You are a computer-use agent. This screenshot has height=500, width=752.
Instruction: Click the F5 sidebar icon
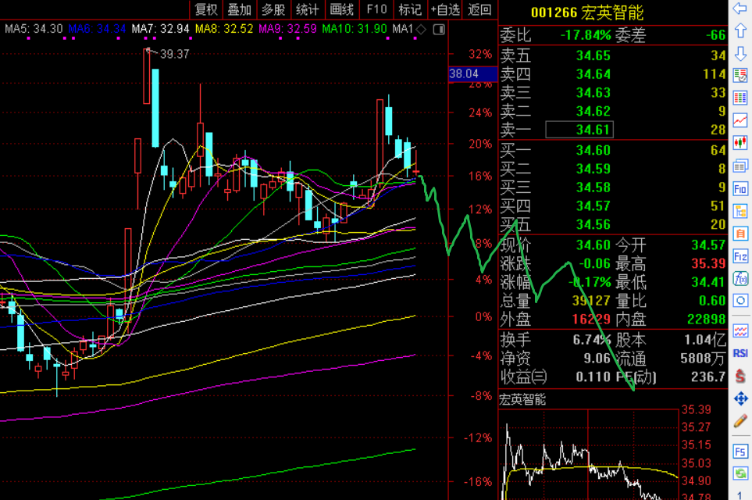(x=740, y=452)
